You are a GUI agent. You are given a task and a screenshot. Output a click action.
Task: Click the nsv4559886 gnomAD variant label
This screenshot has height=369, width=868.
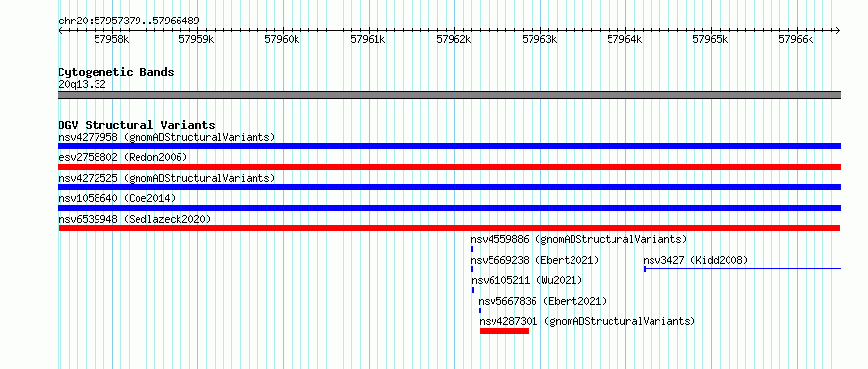point(578,239)
